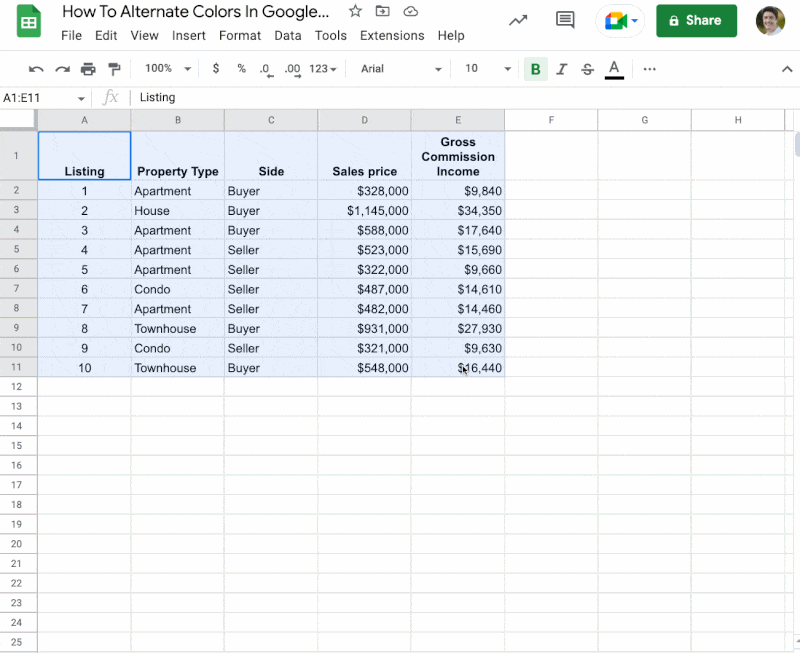800x653 pixels.
Task: Click the Redo arrow icon
Action: click(x=62, y=69)
